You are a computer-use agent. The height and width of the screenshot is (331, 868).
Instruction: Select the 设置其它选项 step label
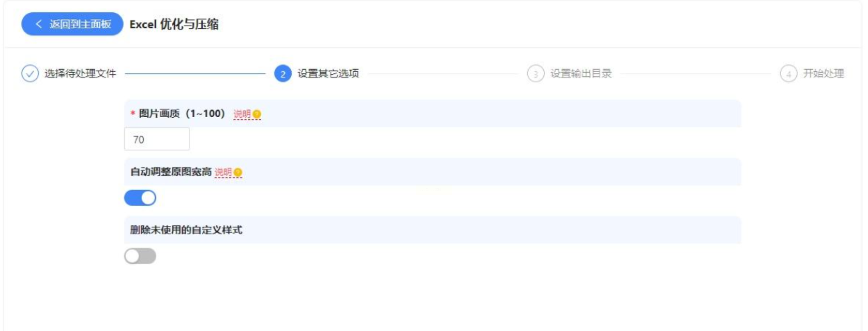click(328, 74)
